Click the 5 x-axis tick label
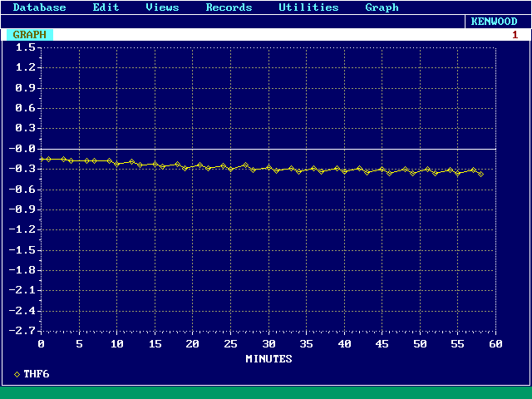532x399 pixels. click(79, 344)
